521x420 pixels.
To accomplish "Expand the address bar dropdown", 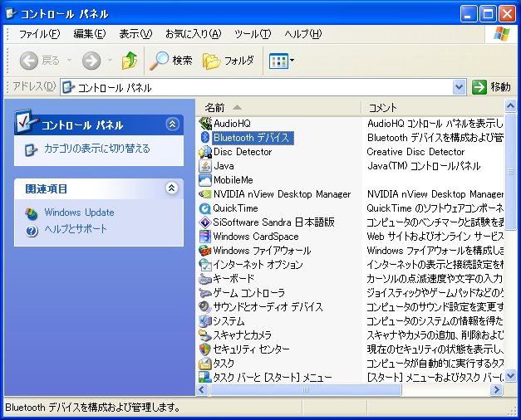I will coord(459,87).
